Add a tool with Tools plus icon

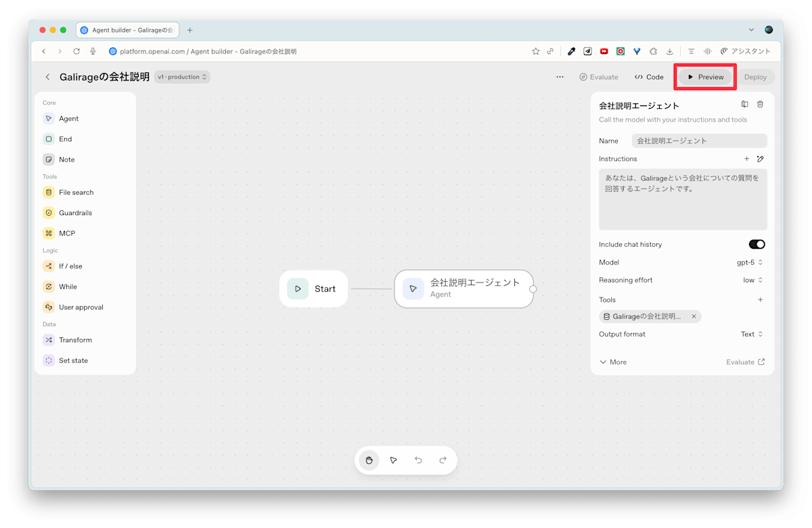click(x=761, y=299)
